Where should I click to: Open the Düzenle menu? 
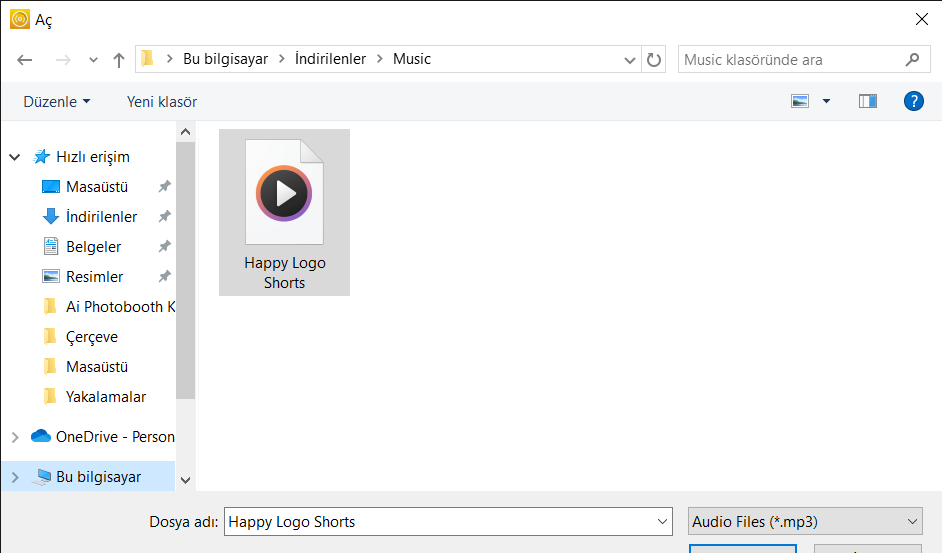[x=56, y=102]
